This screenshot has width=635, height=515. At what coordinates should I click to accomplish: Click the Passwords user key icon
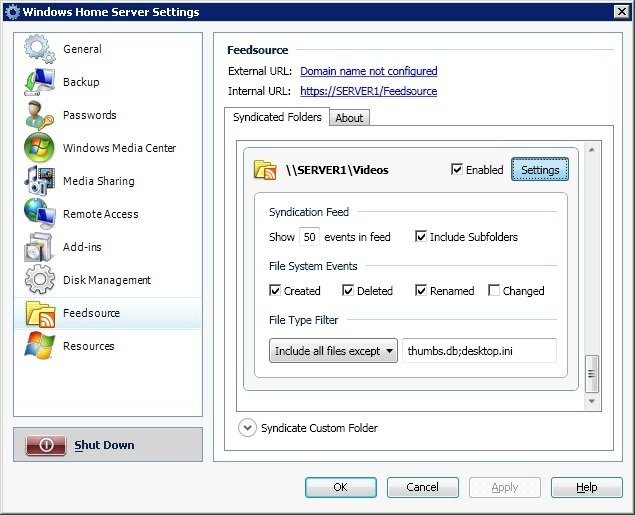pos(39,115)
